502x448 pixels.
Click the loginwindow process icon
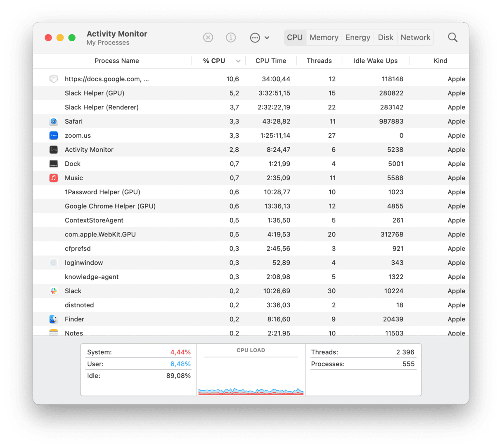[54, 263]
